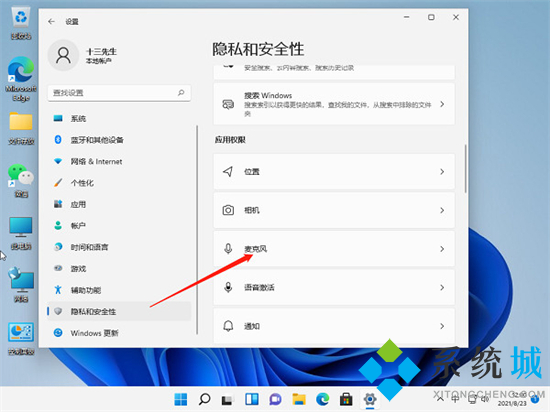The height and width of the screenshot is (412, 550).
Task: Open Windows 更新 page
Action: tap(119, 333)
